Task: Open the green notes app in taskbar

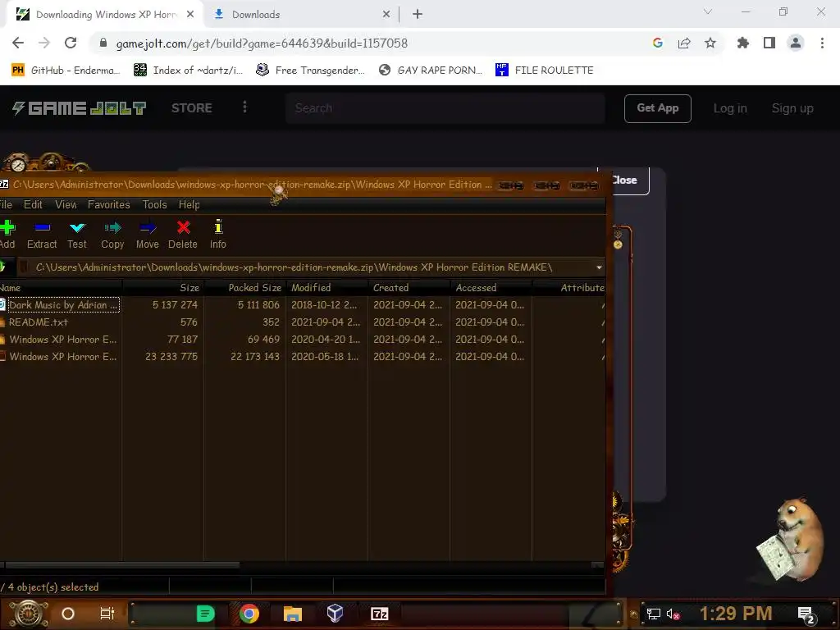Action: coord(205,614)
